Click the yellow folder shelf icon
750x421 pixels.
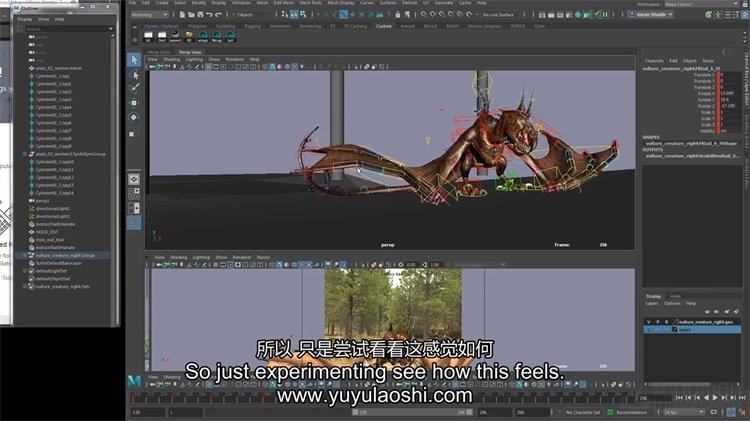click(x=189, y=37)
